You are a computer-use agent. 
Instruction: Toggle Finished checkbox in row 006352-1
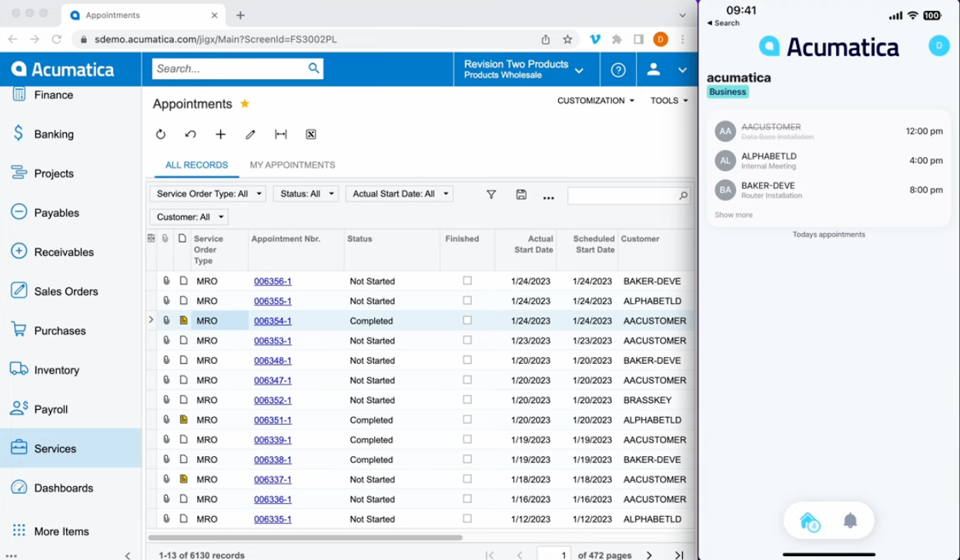467,400
